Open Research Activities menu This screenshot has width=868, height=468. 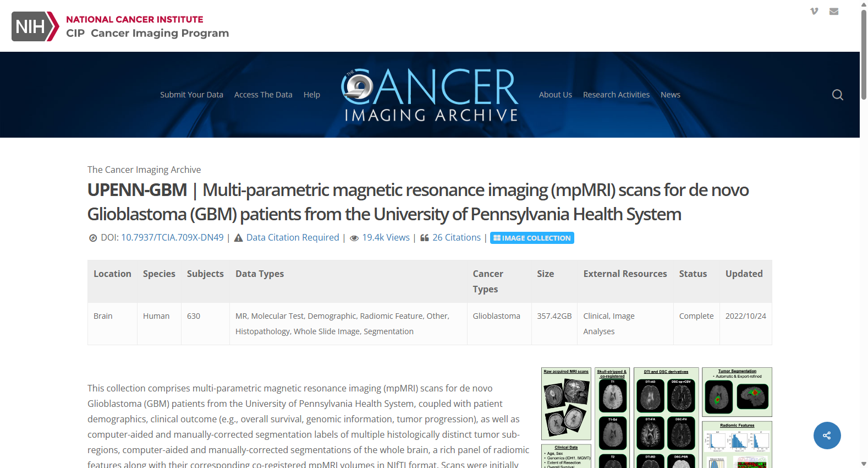click(616, 95)
